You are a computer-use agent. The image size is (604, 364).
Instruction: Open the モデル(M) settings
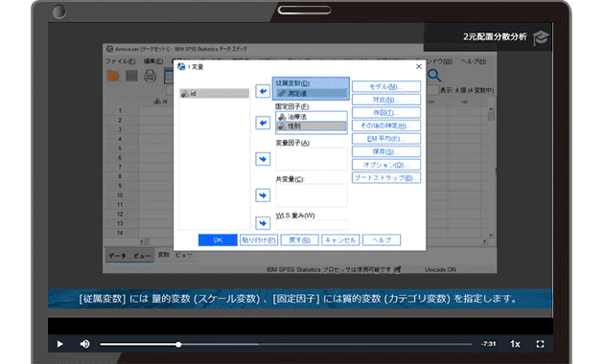click(386, 86)
